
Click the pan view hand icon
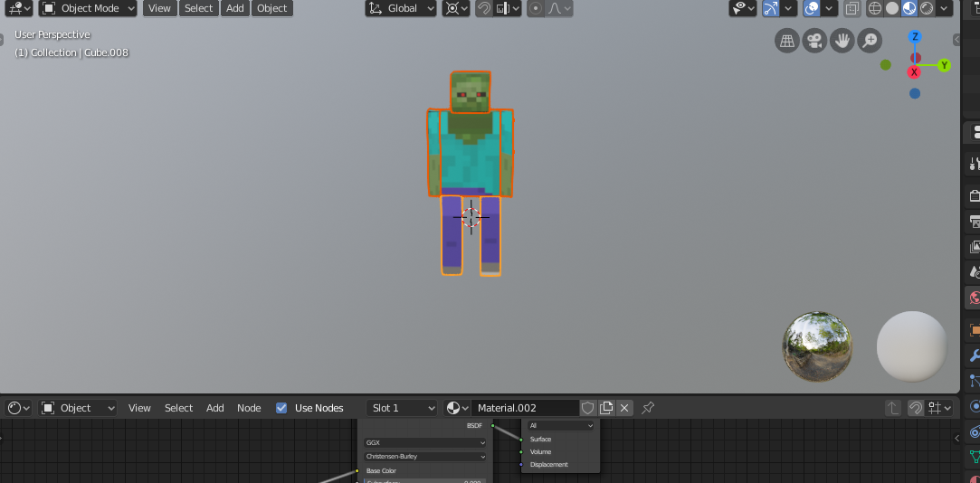[842, 41]
